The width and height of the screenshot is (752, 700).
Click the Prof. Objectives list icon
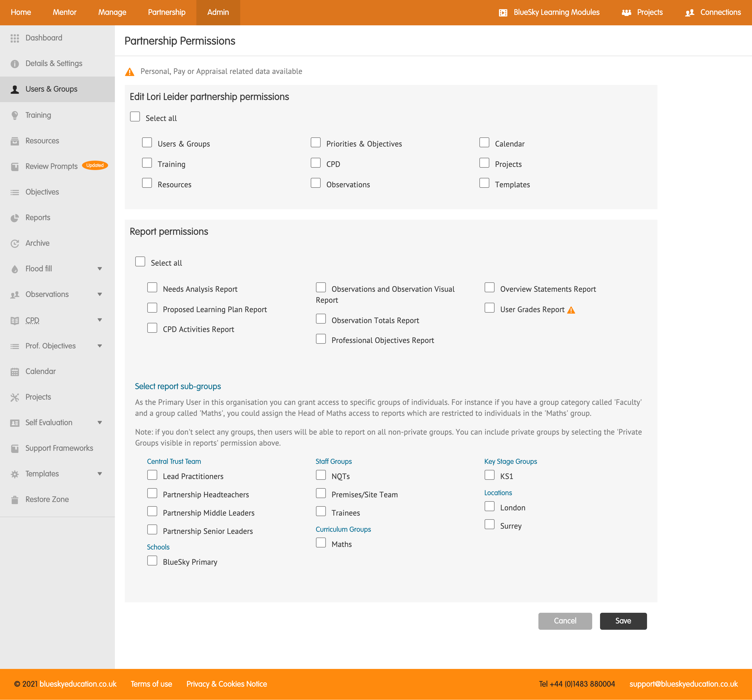(x=15, y=346)
